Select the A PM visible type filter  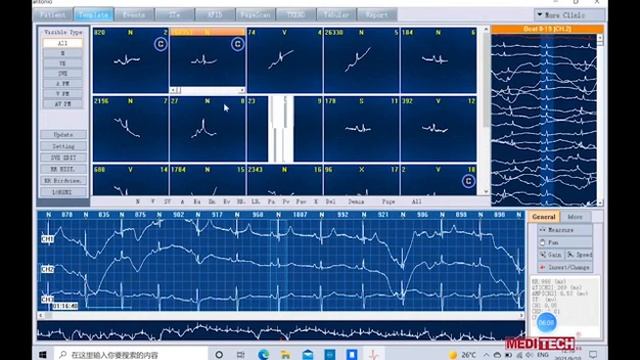[x=62, y=84]
